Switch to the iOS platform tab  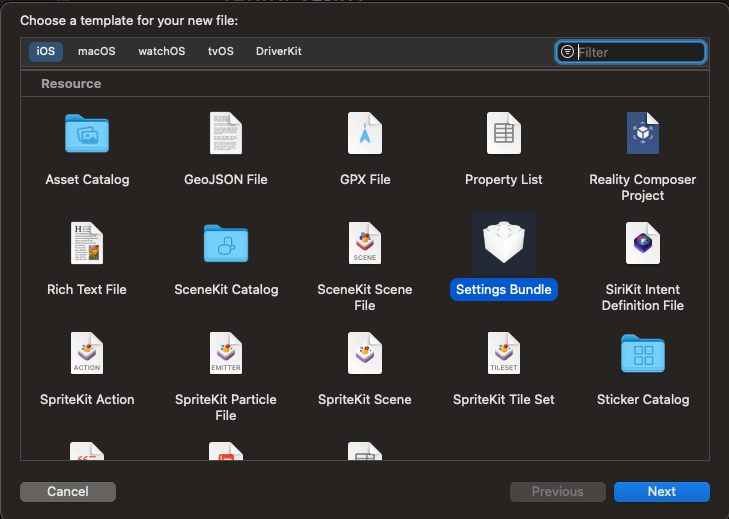pyautogui.click(x=46, y=51)
